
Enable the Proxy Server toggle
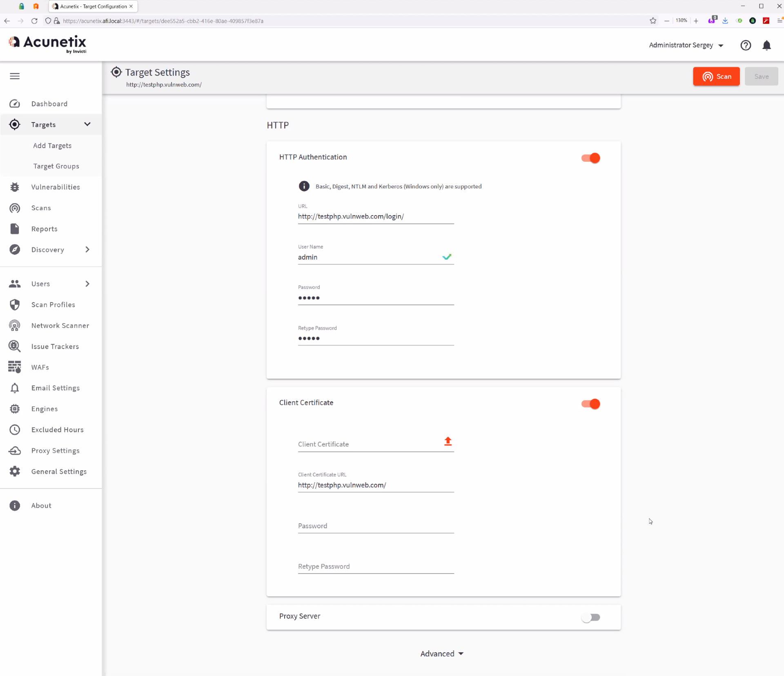coord(590,617)
